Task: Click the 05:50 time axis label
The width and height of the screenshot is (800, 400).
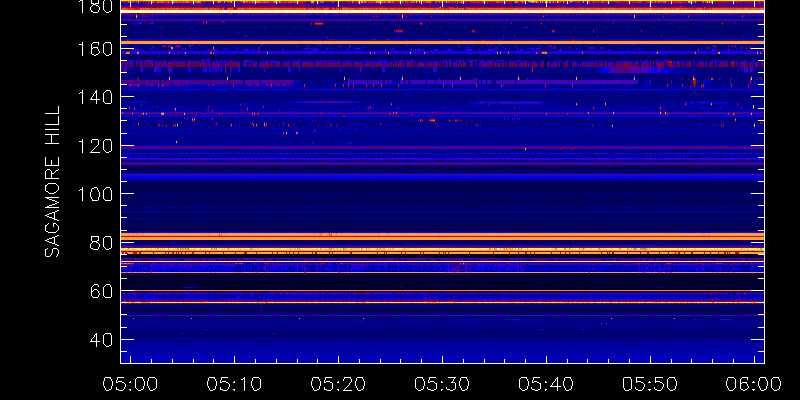Action: [x=649, y=383]
